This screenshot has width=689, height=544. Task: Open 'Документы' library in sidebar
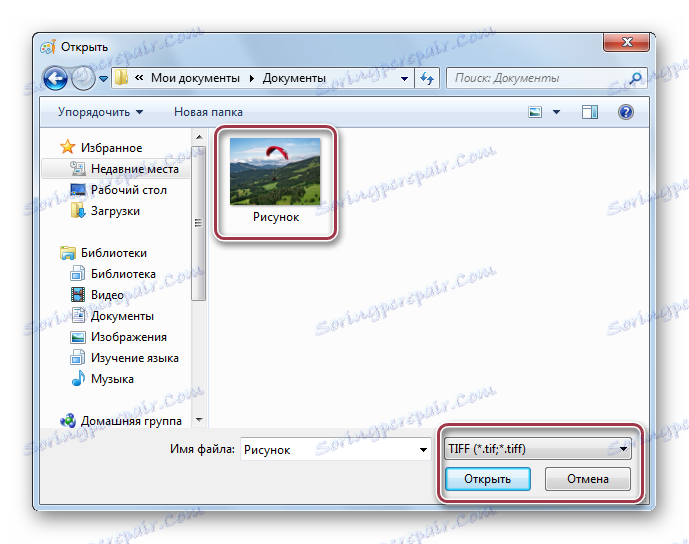(x=122, y=316)
